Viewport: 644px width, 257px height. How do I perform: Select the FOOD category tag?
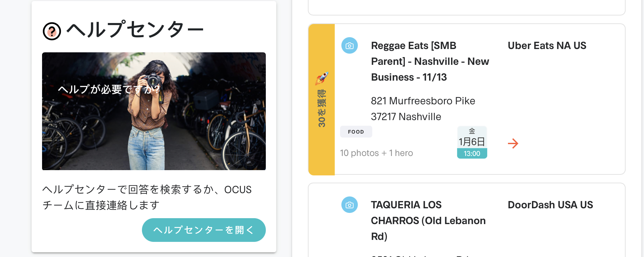tap(356, 132)
